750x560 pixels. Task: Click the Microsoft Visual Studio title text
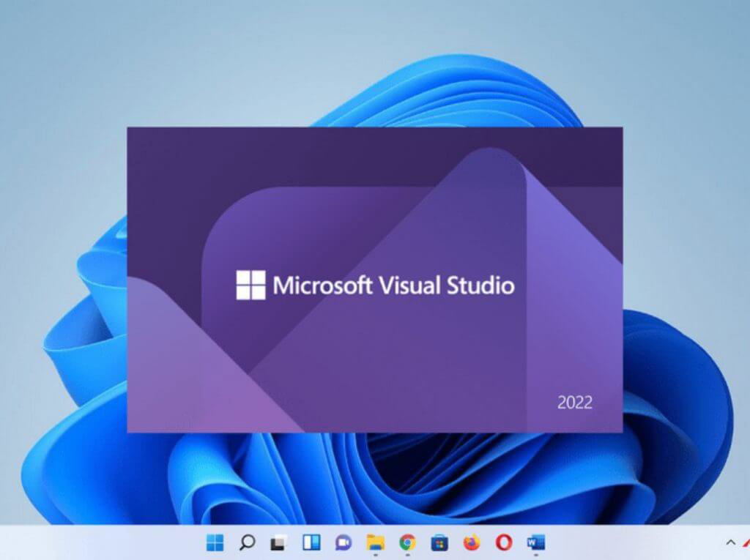coord(396,286)
